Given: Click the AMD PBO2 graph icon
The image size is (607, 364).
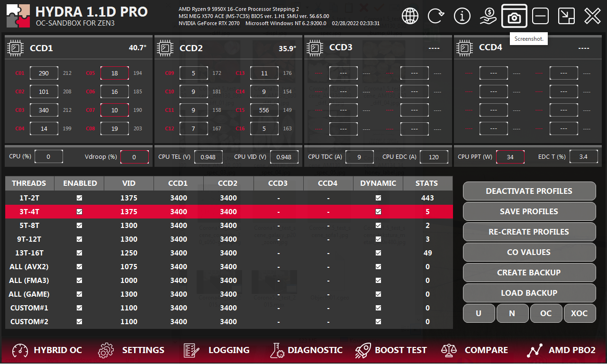Looking at the screenshot, I should point(535,351).
